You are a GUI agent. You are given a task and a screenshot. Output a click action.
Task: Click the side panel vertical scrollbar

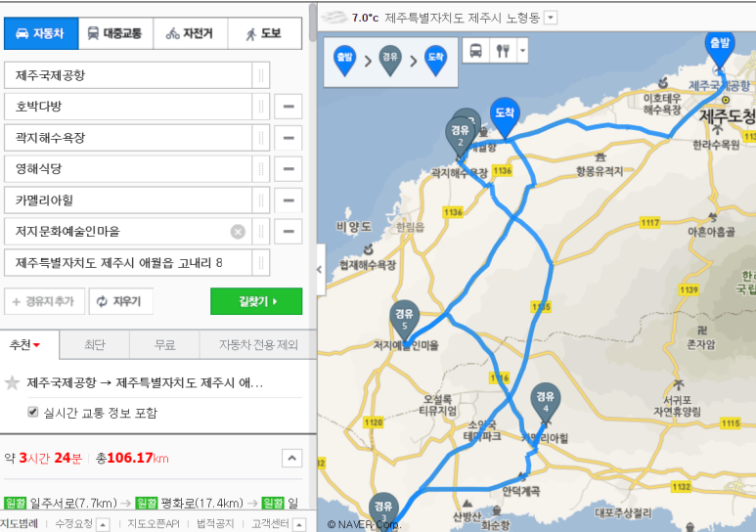click(x=313, y=22)
